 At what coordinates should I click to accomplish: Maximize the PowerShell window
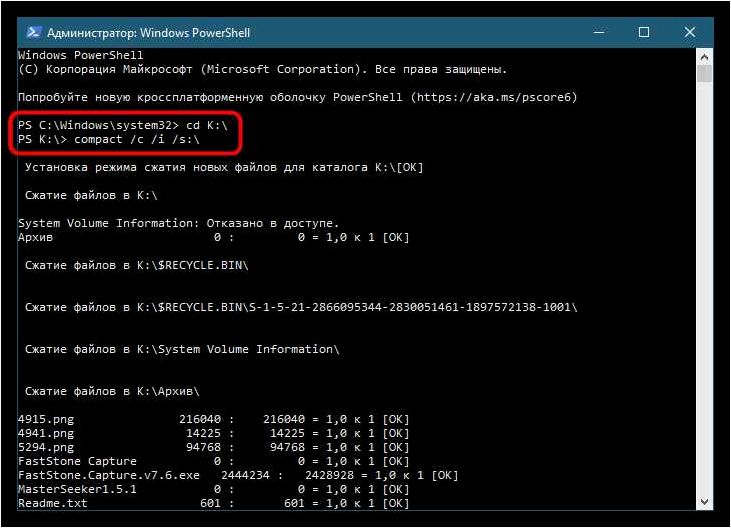point(644,33)
